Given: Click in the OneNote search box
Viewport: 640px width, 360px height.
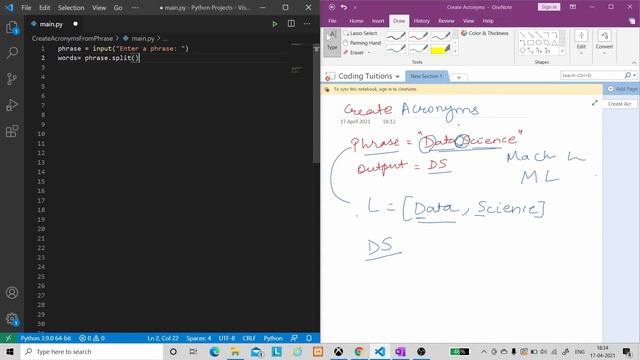Looking at the screenshot, I should click(x=592, y=75).
